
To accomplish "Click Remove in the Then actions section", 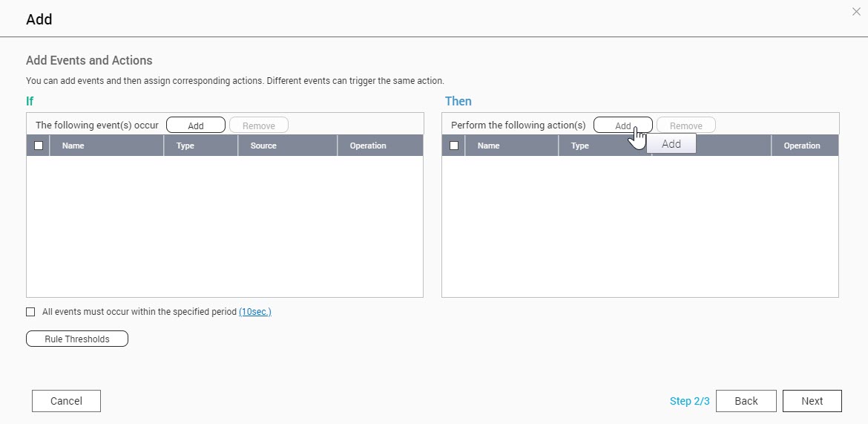I will click(x=685, y=125).
